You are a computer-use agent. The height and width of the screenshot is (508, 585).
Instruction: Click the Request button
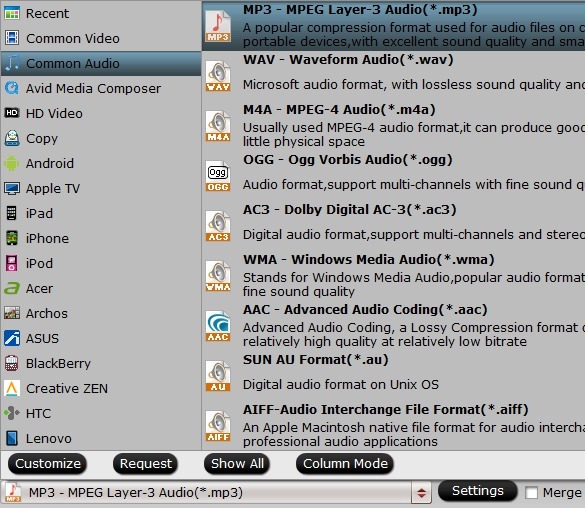point(146,464)
